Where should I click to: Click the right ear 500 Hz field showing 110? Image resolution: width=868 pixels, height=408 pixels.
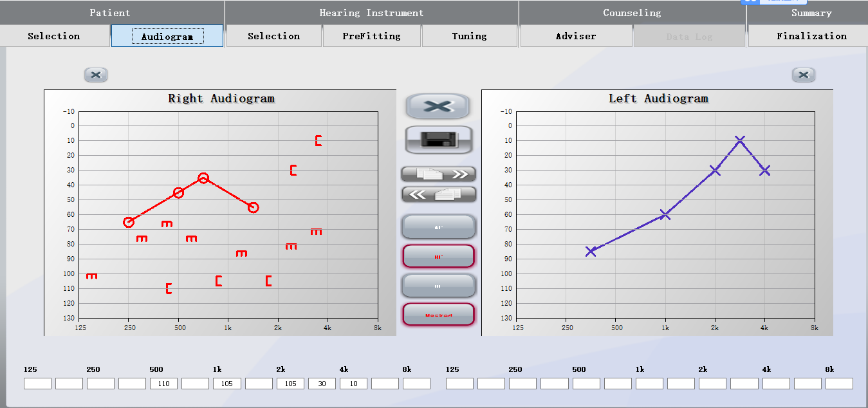click(x=163, y=384)
